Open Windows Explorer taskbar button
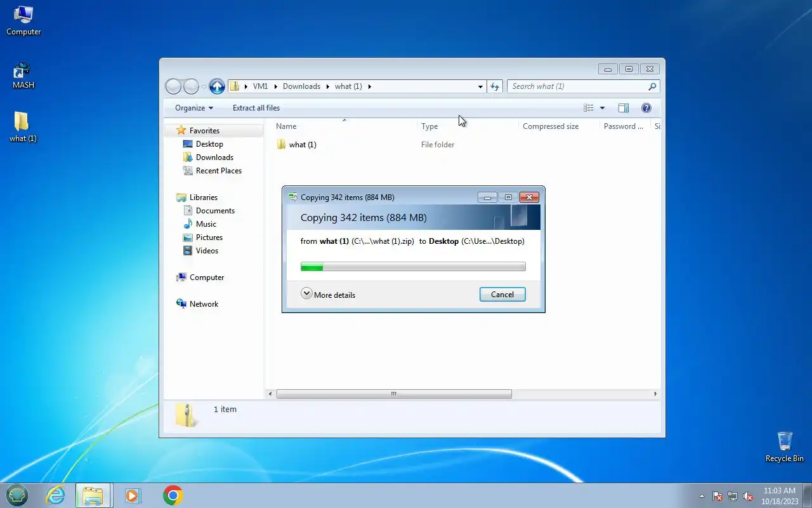 tap(93, 495)
